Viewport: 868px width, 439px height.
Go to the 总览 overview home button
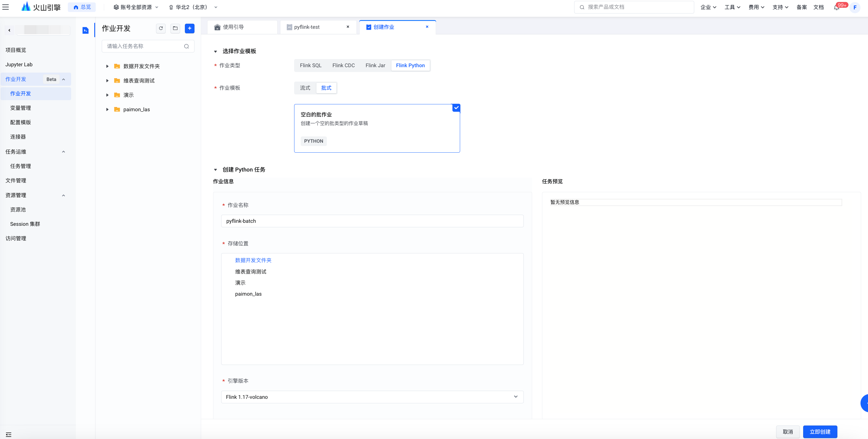pyautogui.click(x=82, y=7)
